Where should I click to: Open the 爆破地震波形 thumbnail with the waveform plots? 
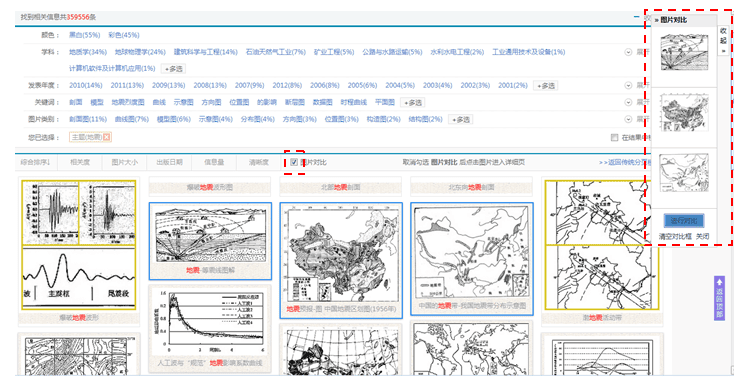tap(79, 245)
